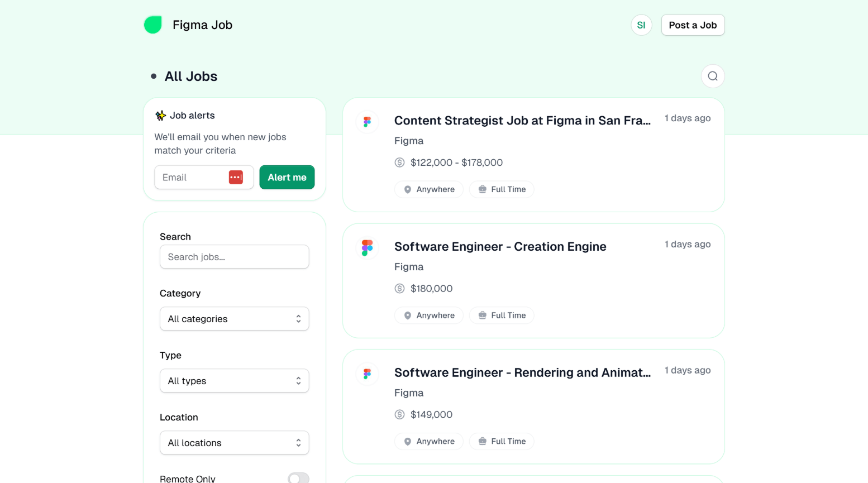
Task: Click the Search jobs input field
Action: (x=234, y=257)
